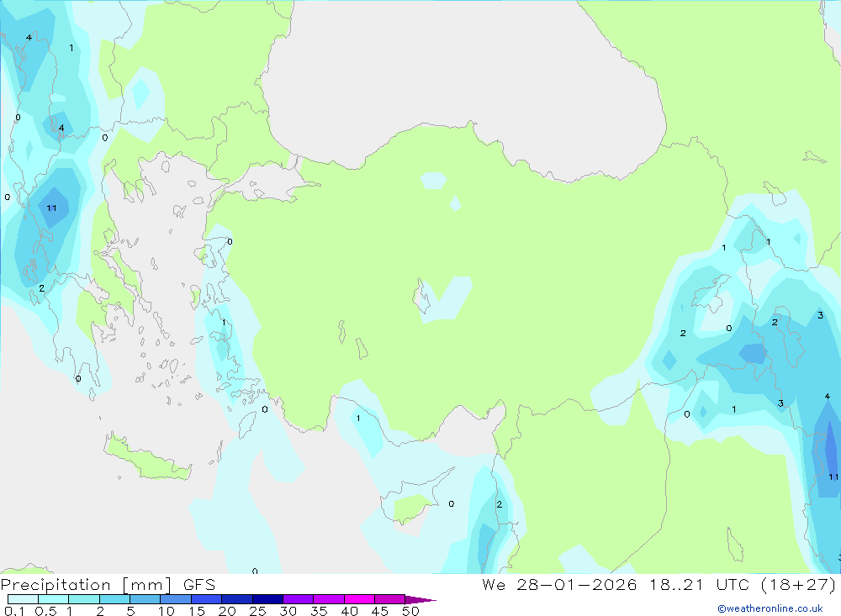Click the 1–2 mm legend color box
The image size is (841, 616).
tap(84, 599)
